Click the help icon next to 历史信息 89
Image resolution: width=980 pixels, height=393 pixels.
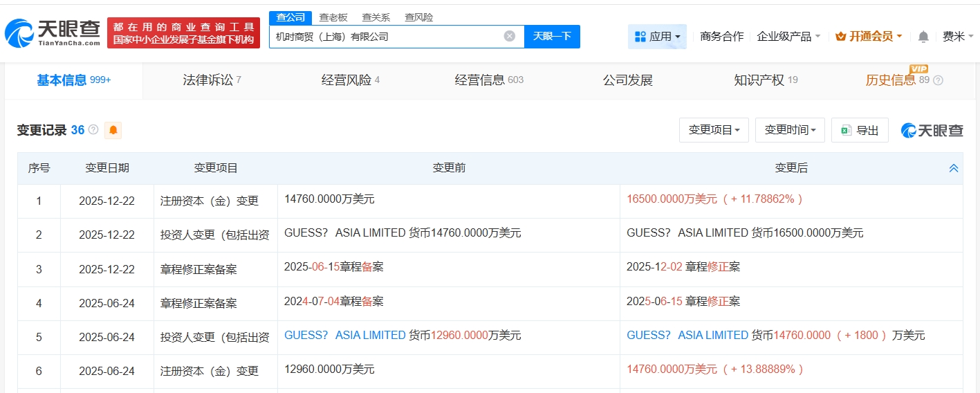(x=938, y=80)
